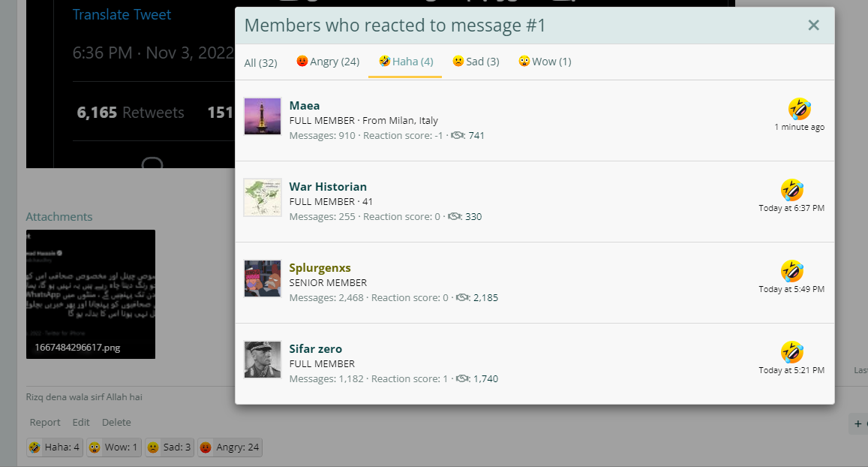This screenshot has height=467, width=868.
Task: Open Splurgenxs username link
Action: tap(320, 267)
